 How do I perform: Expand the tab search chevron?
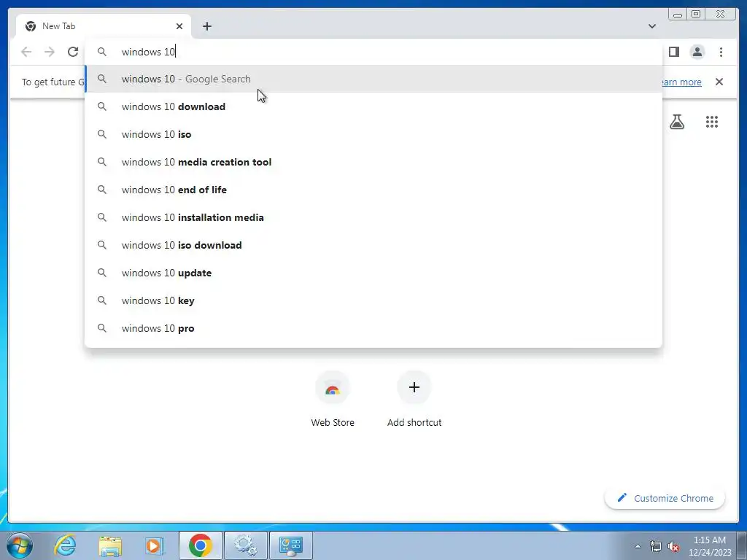tap(652, 26)
